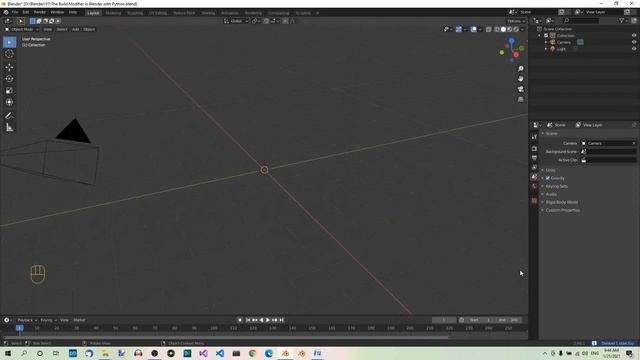
Task: Select the Move tool
Action: click(9, 67)
